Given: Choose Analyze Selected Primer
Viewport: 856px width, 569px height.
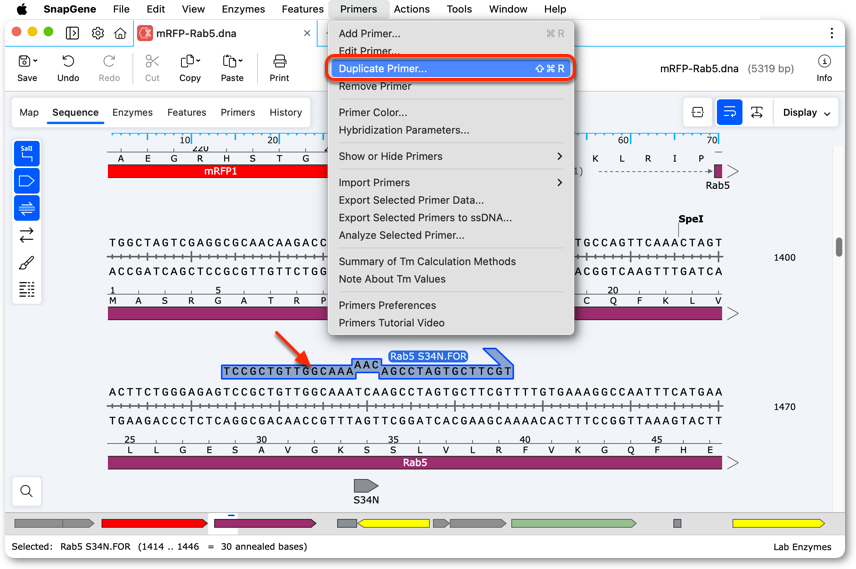Looking at the screenshot, I should point(451,235).
